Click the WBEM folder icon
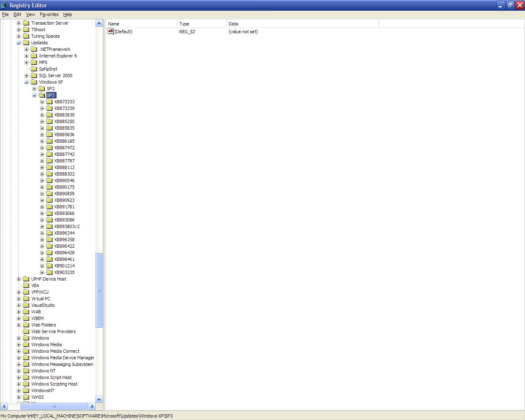 [x=26, y=318]
